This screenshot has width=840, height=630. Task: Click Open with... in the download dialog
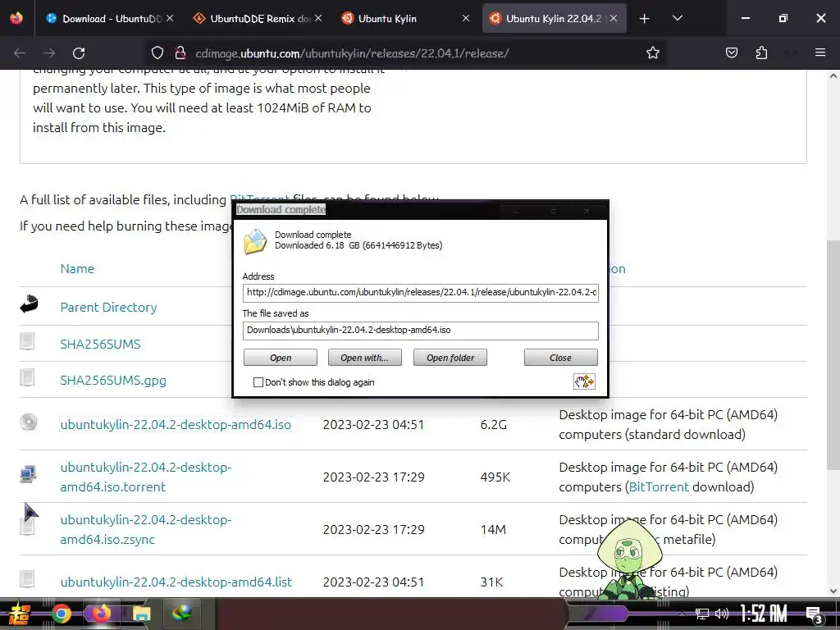pos(364,358)
